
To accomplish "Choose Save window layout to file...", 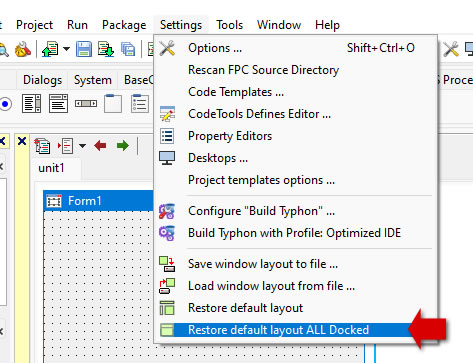I will click(295, 264).
